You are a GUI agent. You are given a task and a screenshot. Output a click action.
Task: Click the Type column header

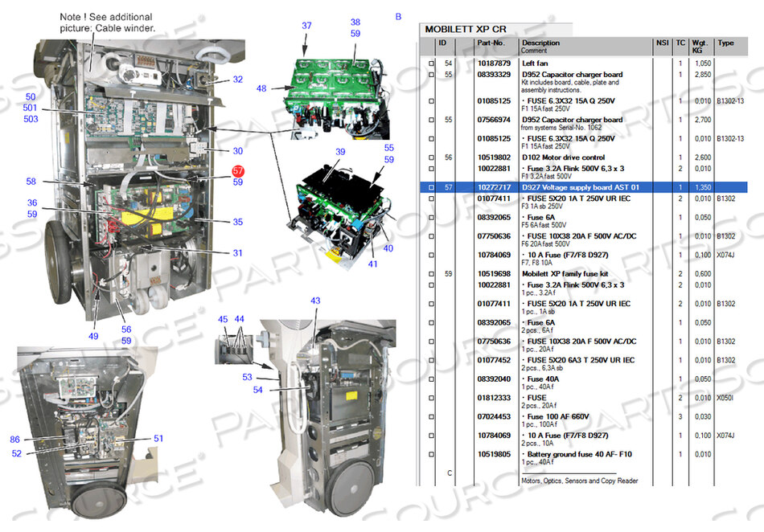pyautogui.click(x=725, y=43)
